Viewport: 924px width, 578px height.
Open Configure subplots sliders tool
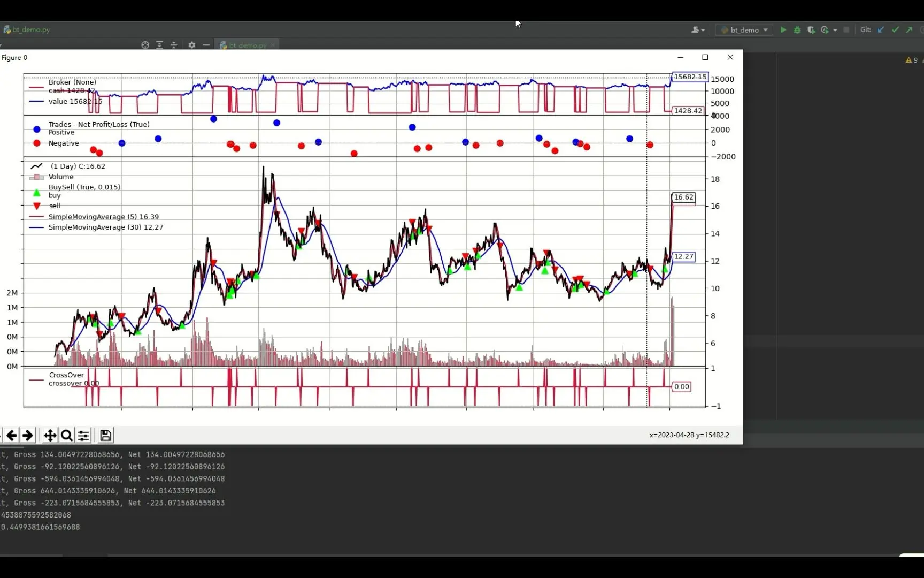[x=83, y=436]
